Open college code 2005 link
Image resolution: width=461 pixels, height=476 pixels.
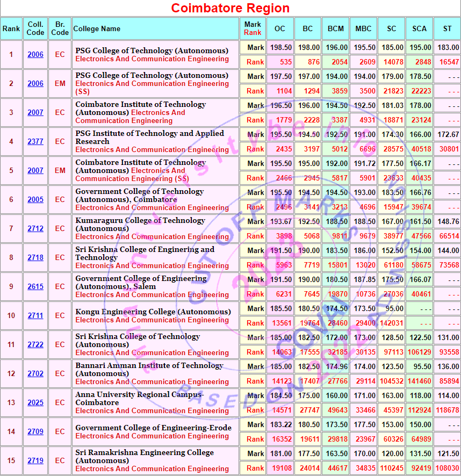point(35,200)
